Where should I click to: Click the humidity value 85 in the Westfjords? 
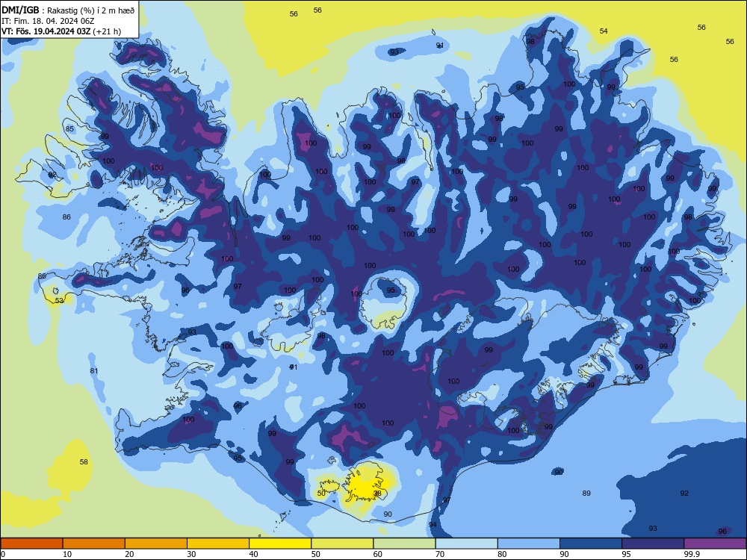point(69,128)
